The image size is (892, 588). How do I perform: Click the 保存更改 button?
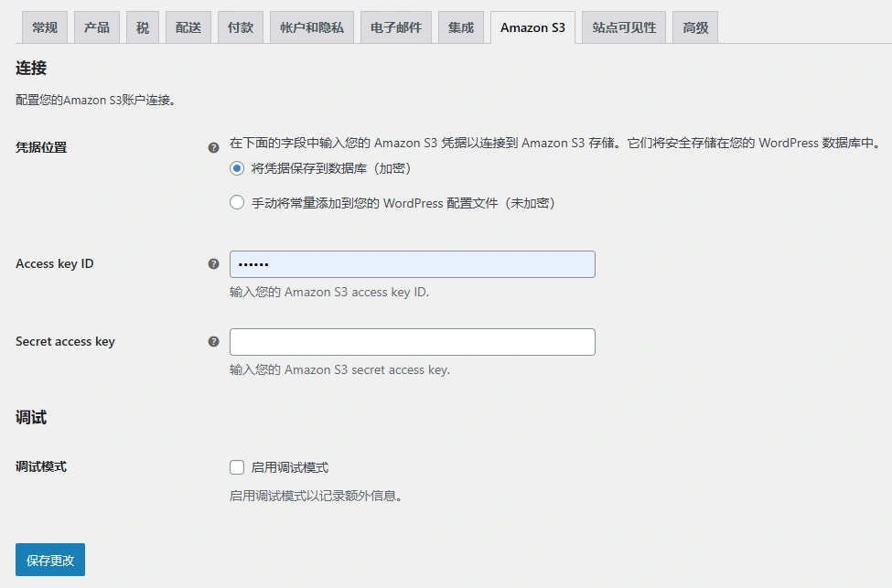(49, 560)
